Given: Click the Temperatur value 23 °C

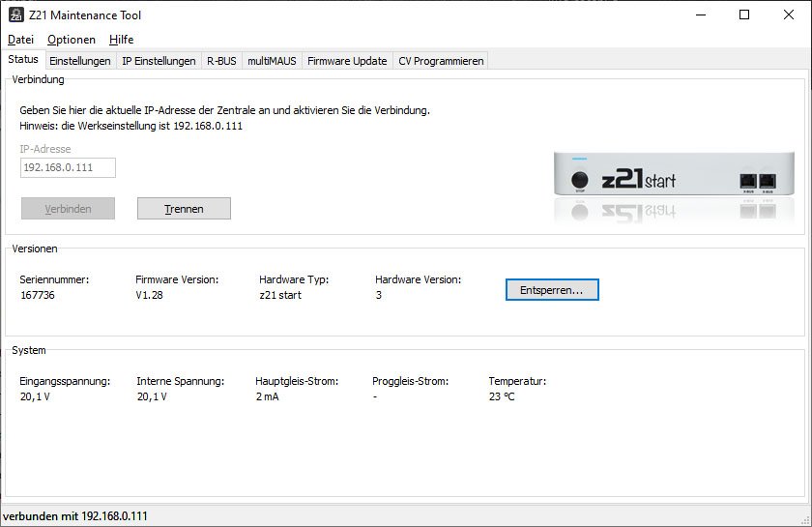Looking at the screenshot, I should (502, 396).
